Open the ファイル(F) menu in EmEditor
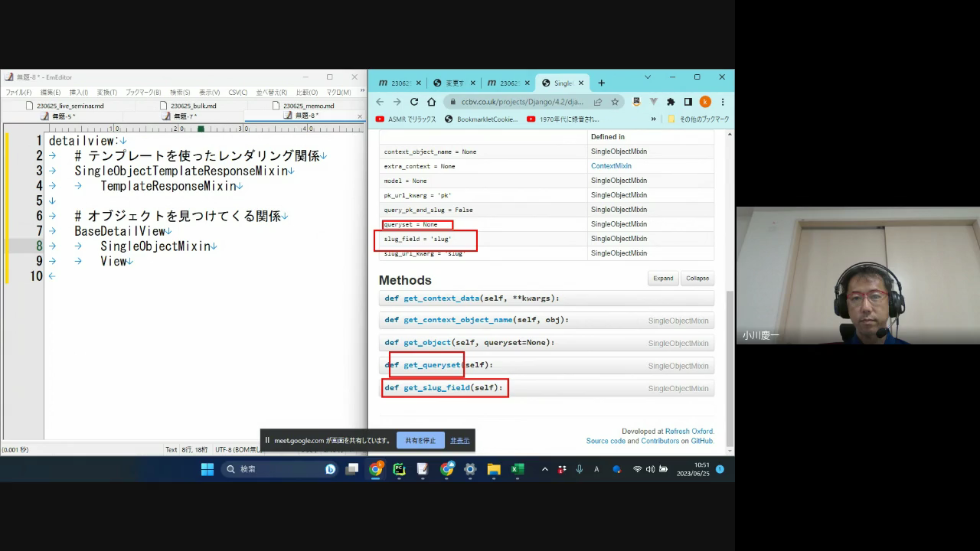 coord(18,93)
